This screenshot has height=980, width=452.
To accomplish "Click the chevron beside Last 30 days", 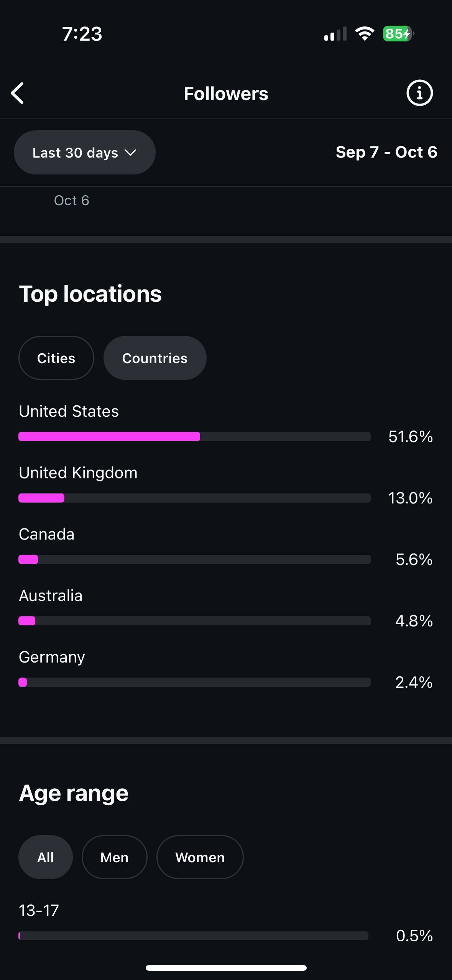I will 131,153.
